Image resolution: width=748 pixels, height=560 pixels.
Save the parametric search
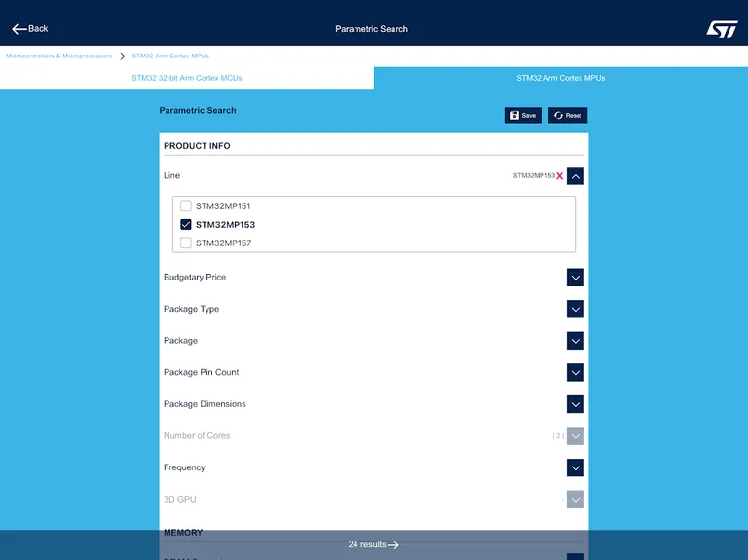pyautogui.click(x=523, y=115)
